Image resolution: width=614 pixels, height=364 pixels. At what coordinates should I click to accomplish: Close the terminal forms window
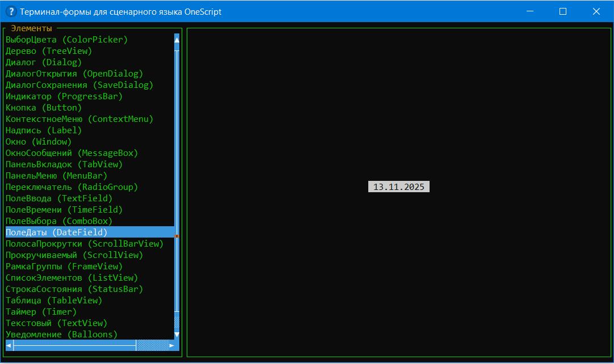596,11
